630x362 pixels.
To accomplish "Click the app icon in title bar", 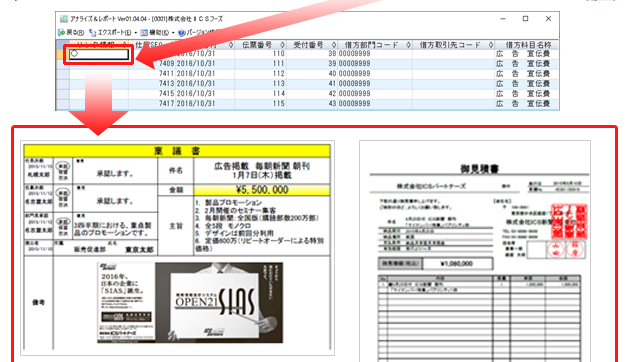I will tap(63, 19).
